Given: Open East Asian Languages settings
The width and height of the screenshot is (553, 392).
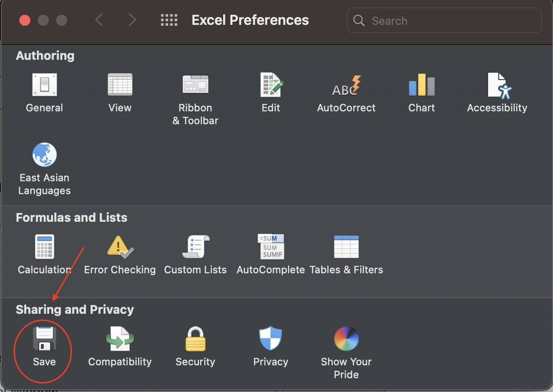Looking at the screenshot, I should [x=45, y=156].
